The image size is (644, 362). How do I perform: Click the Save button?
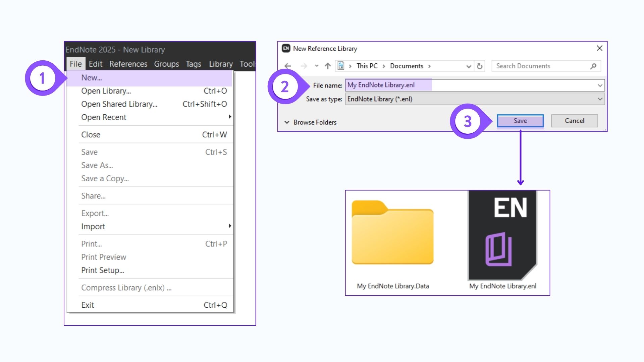click(520, 121)
